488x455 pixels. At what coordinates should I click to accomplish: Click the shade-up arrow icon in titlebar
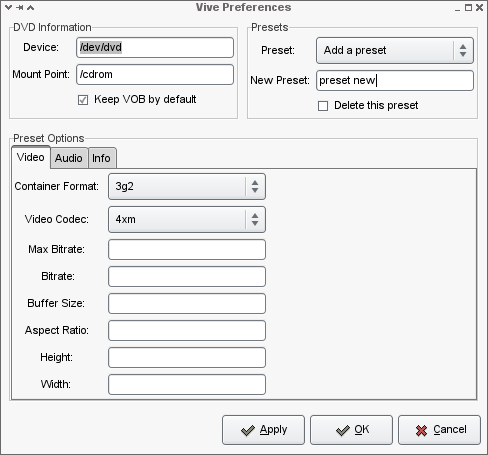tap(30, 7)
